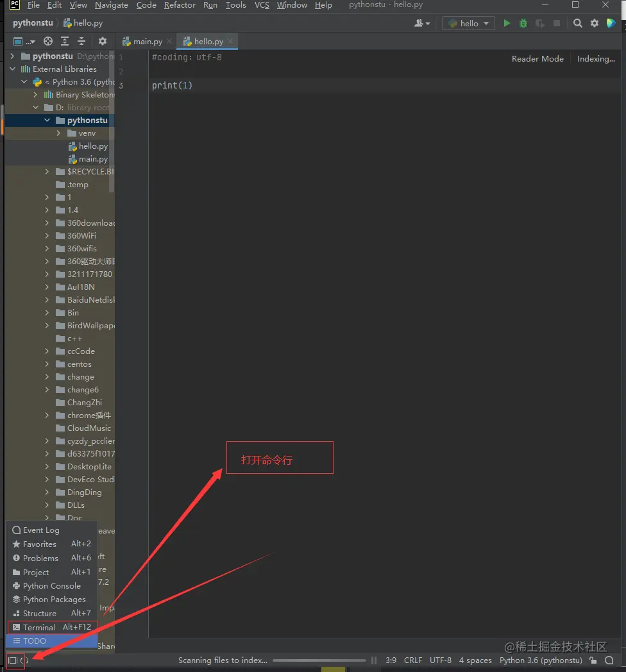Click the PyCharm logo at window corner
Viewport: 626px width, 672px height.
[15, 5]
